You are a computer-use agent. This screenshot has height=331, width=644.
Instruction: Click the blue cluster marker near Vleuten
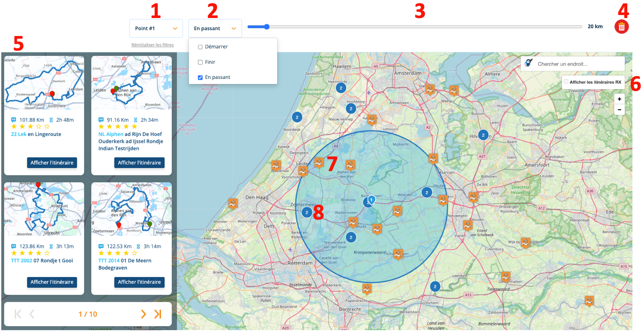coord(426,192)
